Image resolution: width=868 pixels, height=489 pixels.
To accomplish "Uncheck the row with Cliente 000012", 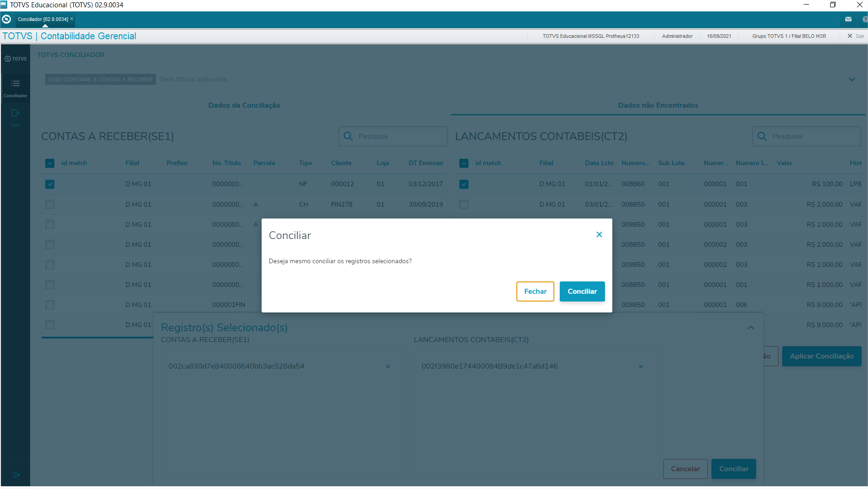I will [x=50, y=184].
